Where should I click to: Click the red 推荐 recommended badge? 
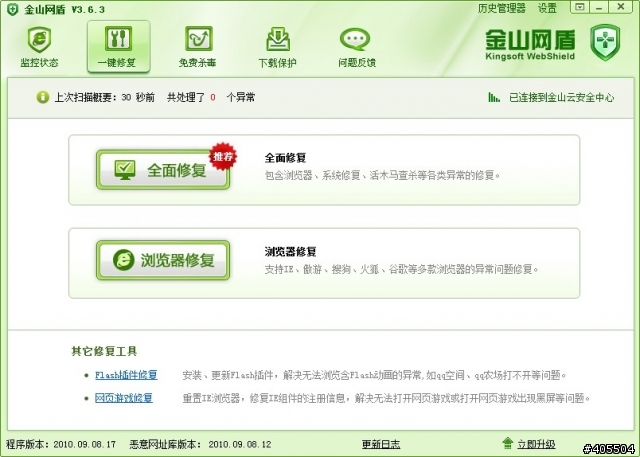[x=223, y=156]
